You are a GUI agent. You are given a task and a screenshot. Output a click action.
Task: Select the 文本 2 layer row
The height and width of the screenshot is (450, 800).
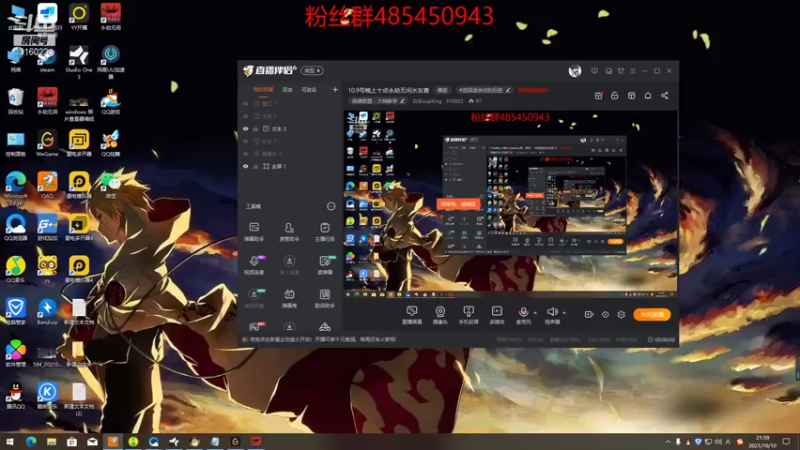coord(291,129)
